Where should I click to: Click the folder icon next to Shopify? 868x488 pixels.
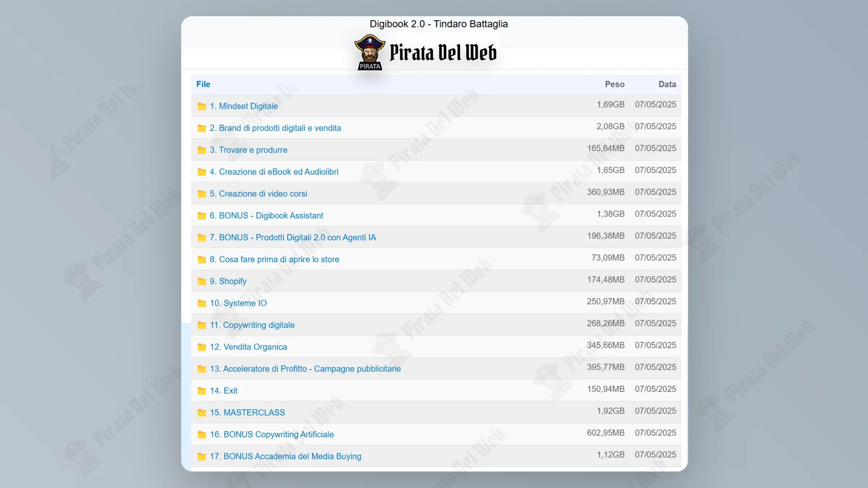tap(201, 281)
